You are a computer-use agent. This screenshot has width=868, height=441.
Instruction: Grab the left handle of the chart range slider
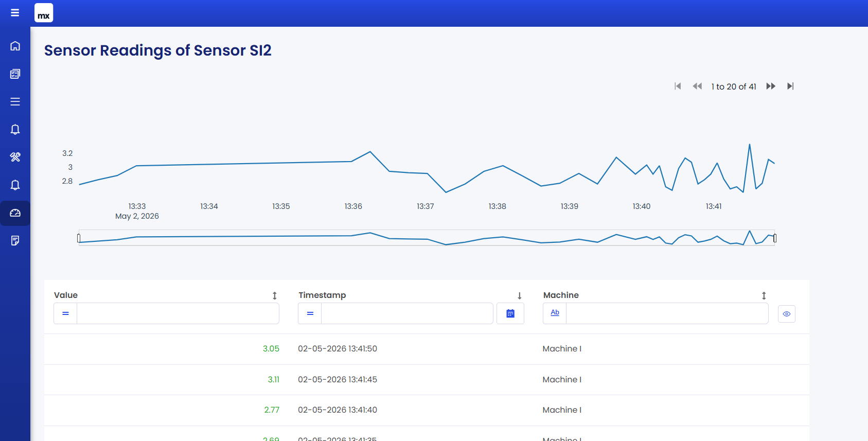[x=79, y=238]
